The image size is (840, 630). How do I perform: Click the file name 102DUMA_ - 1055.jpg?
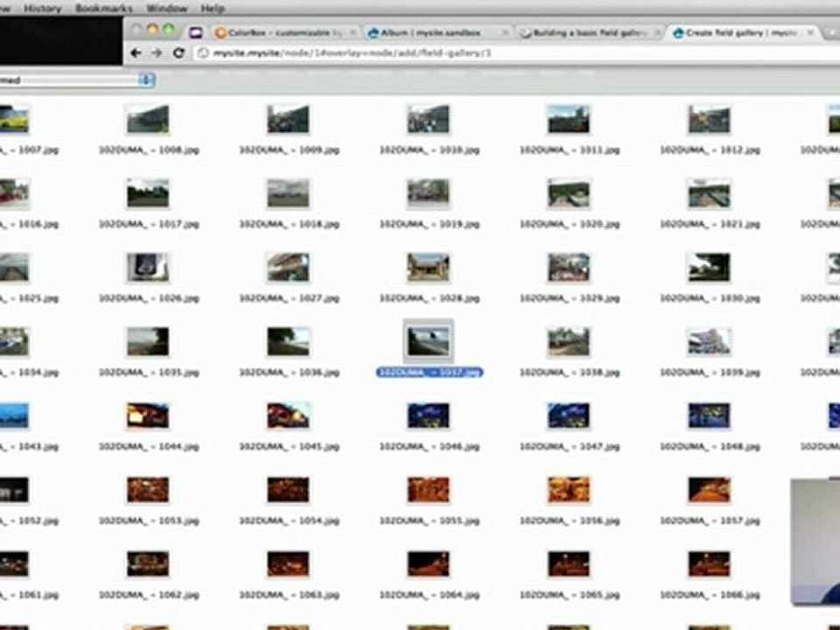429,520
